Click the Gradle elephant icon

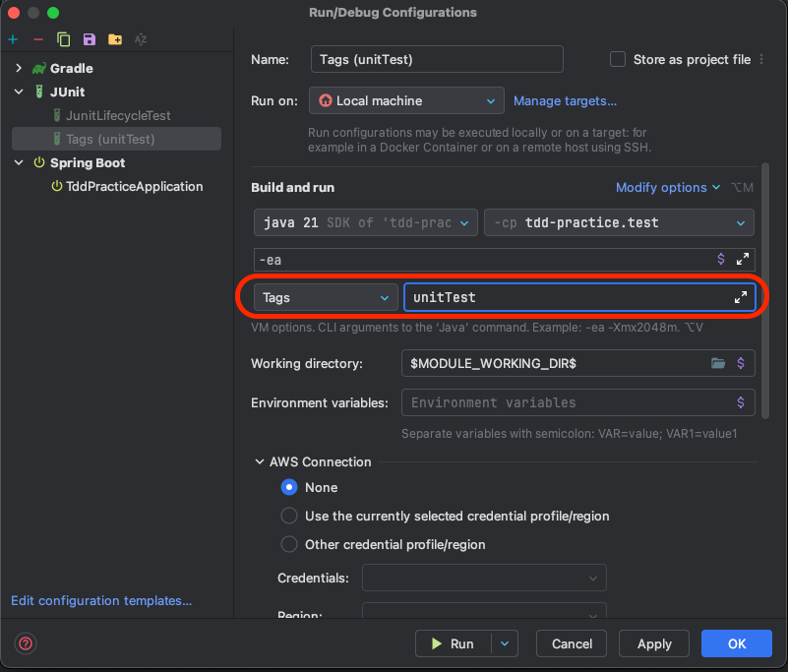coord(39,68)
